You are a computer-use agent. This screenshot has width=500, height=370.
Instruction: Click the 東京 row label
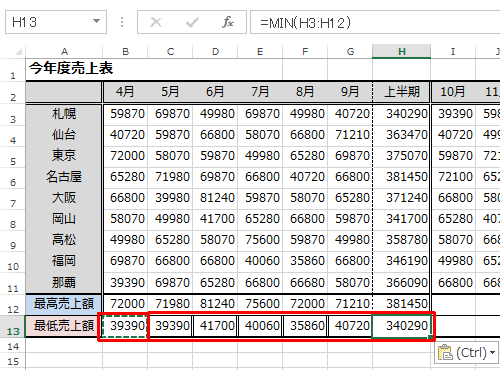(64, 156)
